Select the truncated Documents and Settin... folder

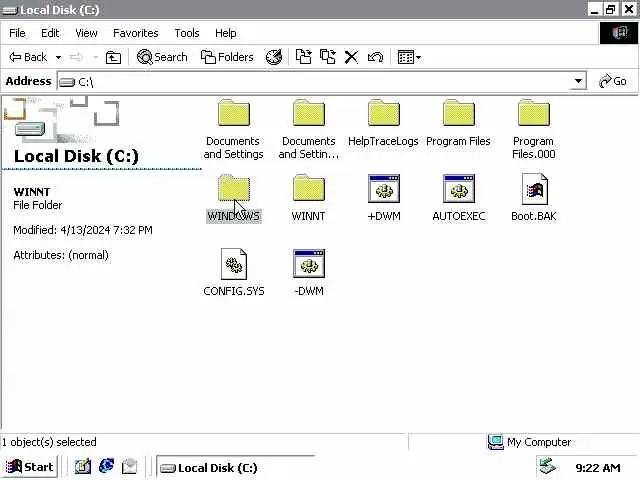(x=309, y=129)
